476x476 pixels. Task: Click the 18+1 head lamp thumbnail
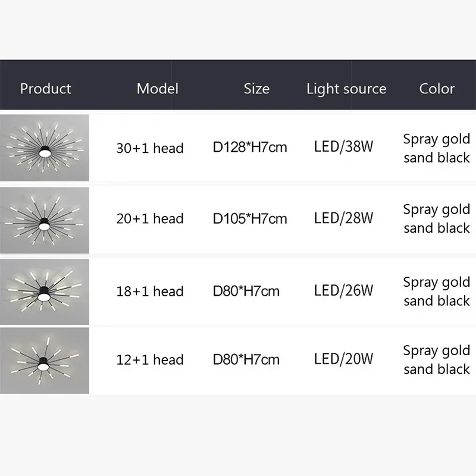pos(44,292)
